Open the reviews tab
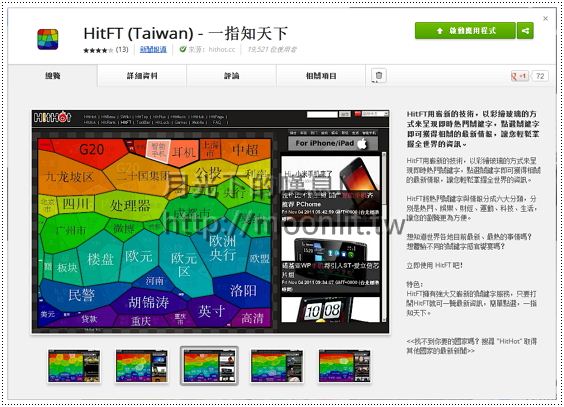This screenshot has height=407, width=564. pyautogui.click(x=232, y=76)
